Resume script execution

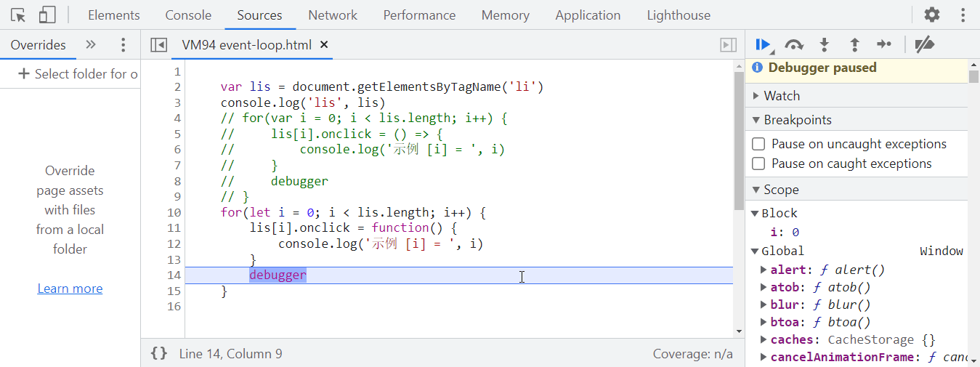(762, 45)
